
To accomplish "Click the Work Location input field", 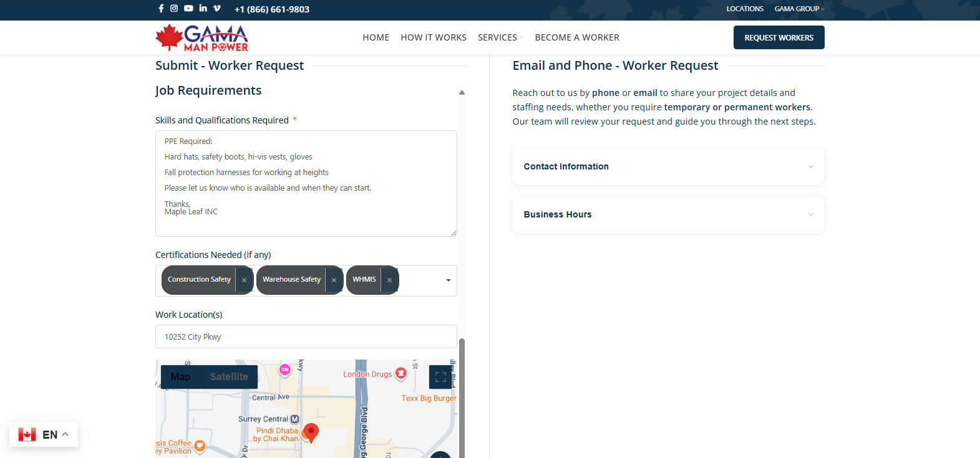I will tap(306, 336).
